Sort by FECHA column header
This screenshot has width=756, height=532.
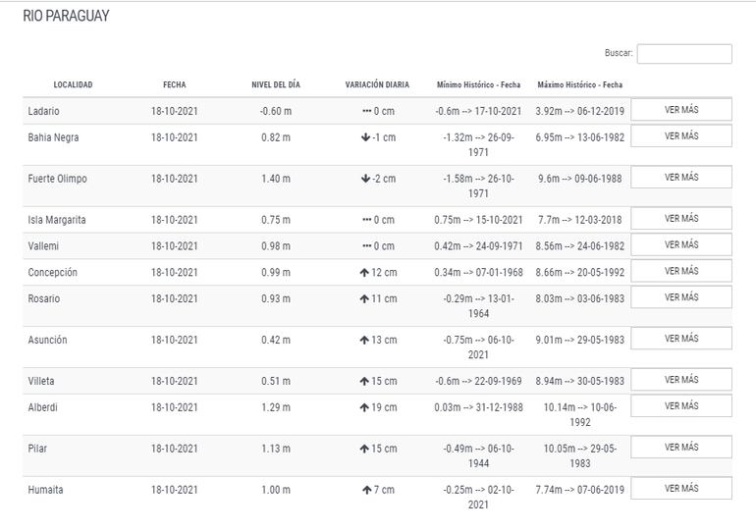click(174, 85)
